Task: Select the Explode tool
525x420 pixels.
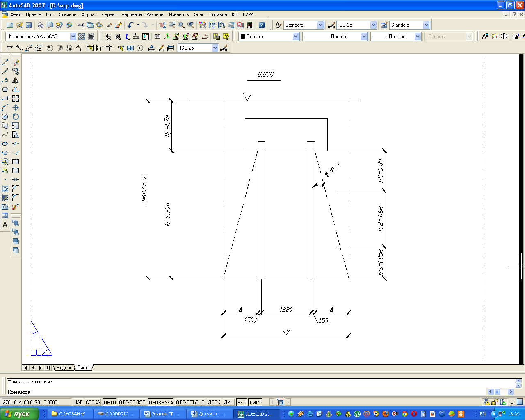Action: point(16,207)
